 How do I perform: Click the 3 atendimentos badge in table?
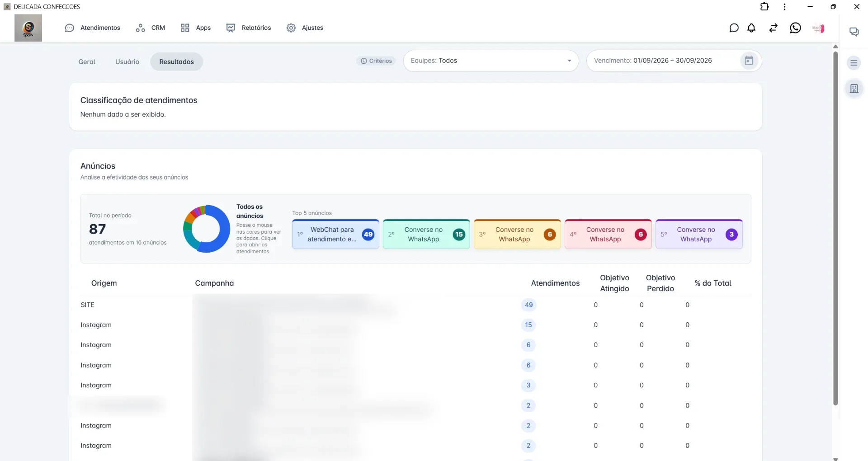click(528, 386)
